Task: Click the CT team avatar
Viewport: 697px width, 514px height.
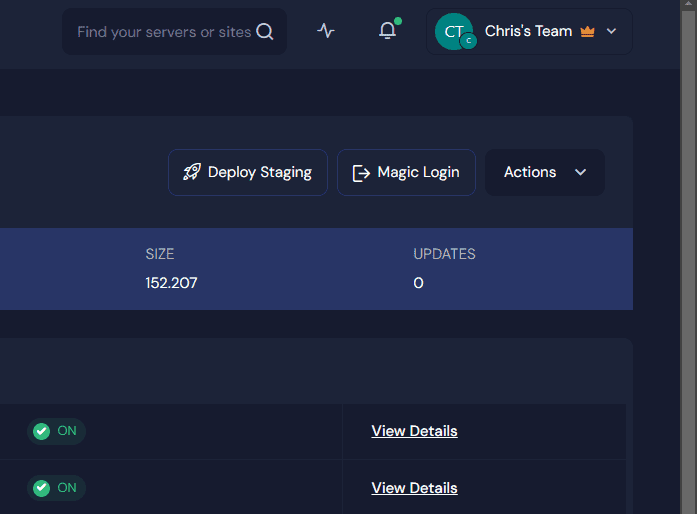Action: pos(452,31)
